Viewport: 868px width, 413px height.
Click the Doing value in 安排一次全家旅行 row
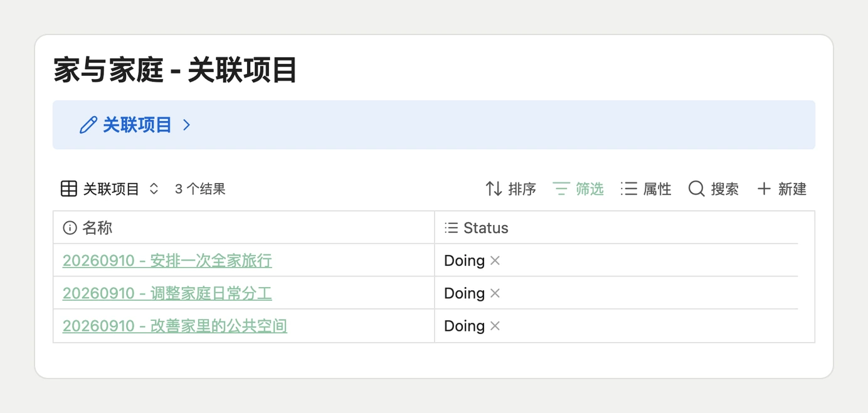464,260
